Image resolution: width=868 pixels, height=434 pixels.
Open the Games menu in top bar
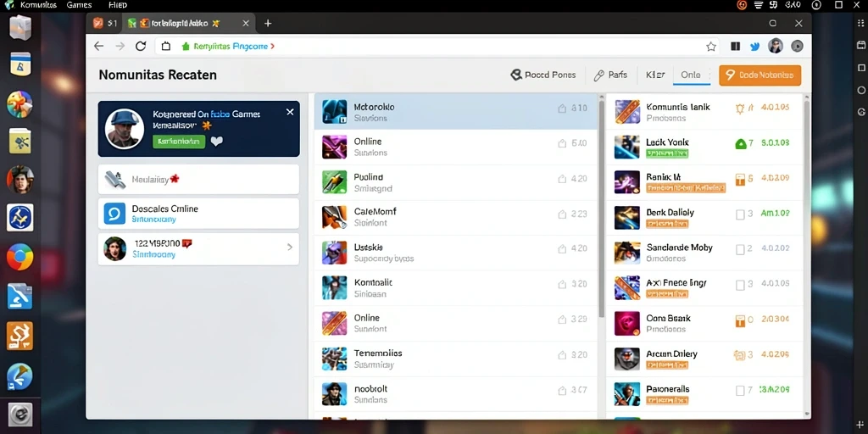[x=79, y=5]
